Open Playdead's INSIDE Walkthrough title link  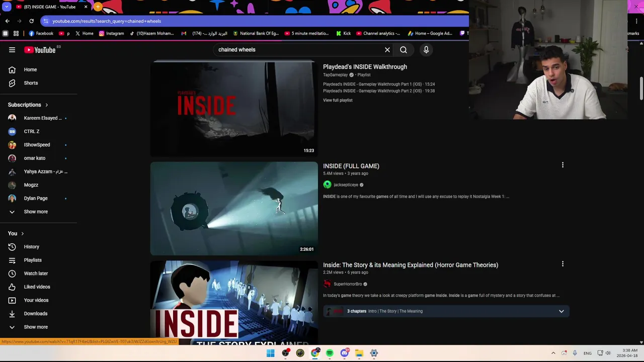(365, 67)
